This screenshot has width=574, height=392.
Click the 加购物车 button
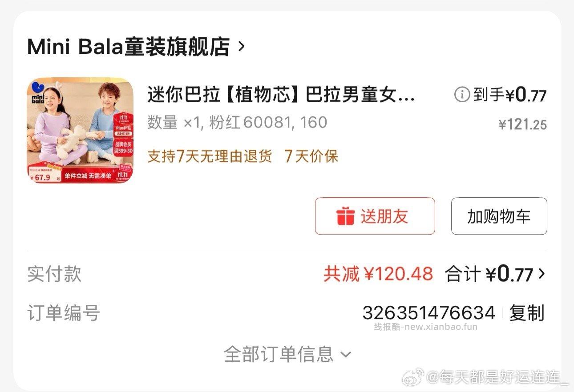coord(499,216)
